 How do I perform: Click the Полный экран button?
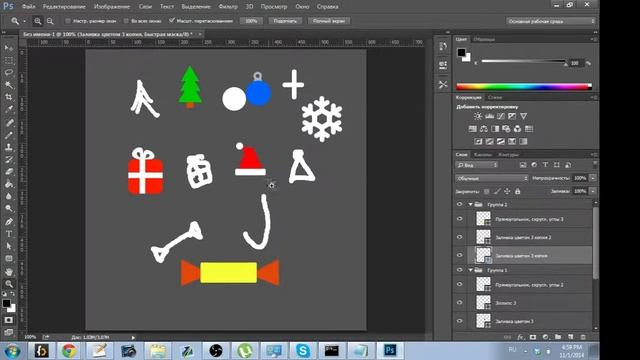click(x=329, y=21)
